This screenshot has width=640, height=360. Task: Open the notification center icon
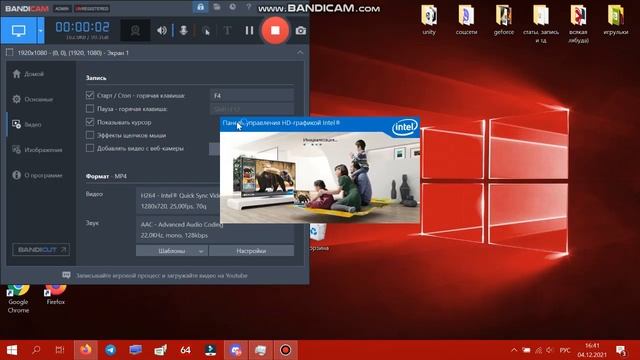(622, 350)
